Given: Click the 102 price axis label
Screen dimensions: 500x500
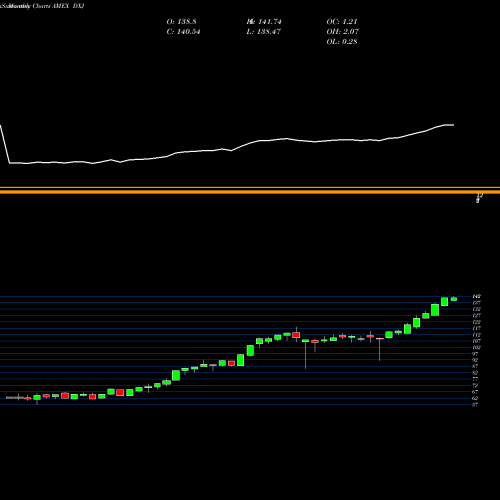Looking at the screenshot, I should [476, 347].
